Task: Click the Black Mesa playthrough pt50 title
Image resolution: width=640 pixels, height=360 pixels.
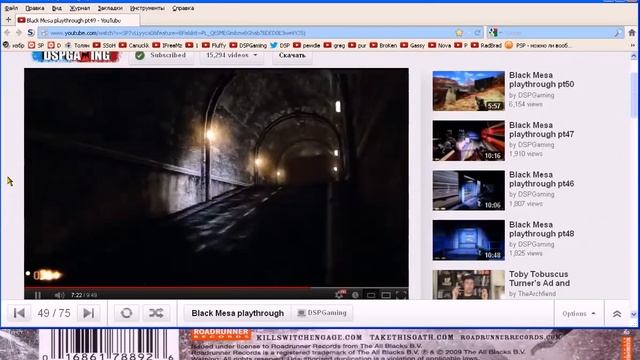Action: point(542,80)
